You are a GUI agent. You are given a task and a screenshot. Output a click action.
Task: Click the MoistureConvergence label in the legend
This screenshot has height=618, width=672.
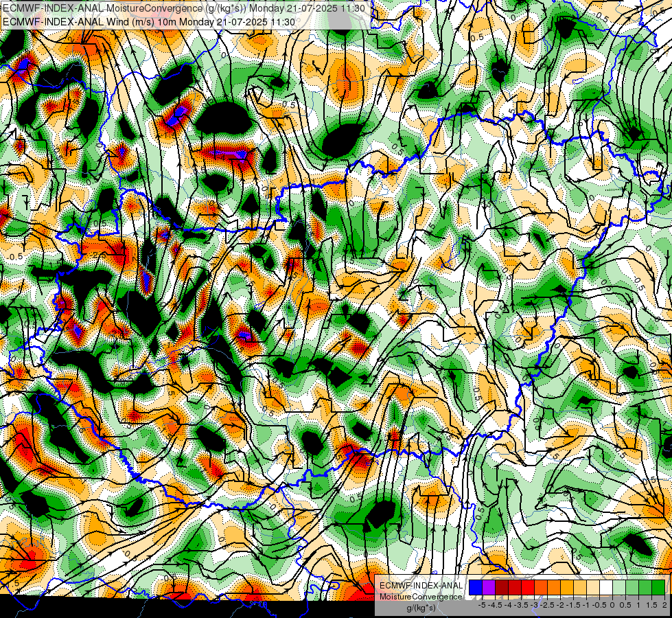tap(421, 597)
